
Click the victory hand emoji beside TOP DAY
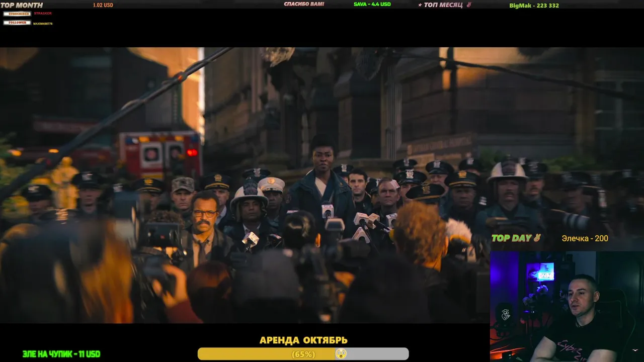537,238
